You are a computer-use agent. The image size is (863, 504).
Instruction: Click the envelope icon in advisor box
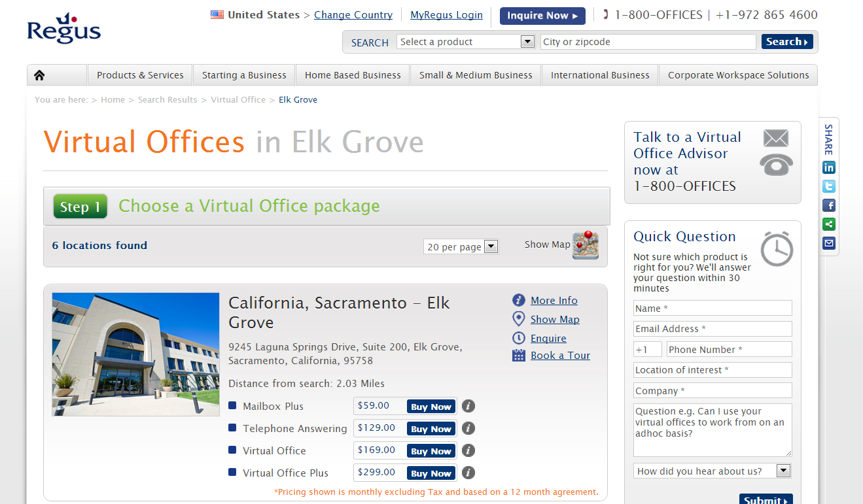pos(776,139)
